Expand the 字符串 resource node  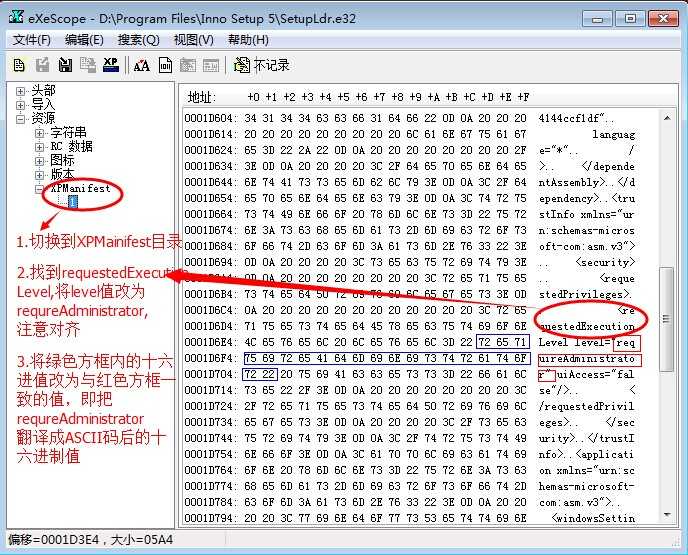[39, 133]
